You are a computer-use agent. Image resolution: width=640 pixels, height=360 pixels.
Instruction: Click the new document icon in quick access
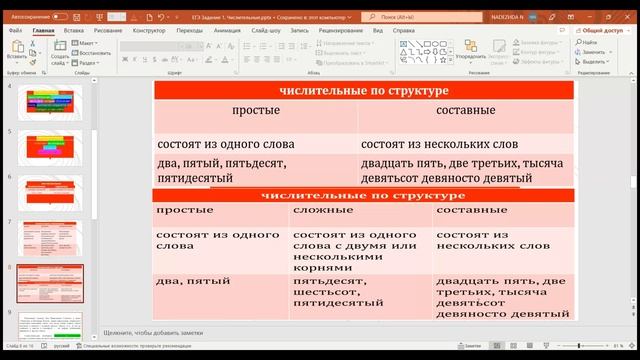click(x=149, y=17)
